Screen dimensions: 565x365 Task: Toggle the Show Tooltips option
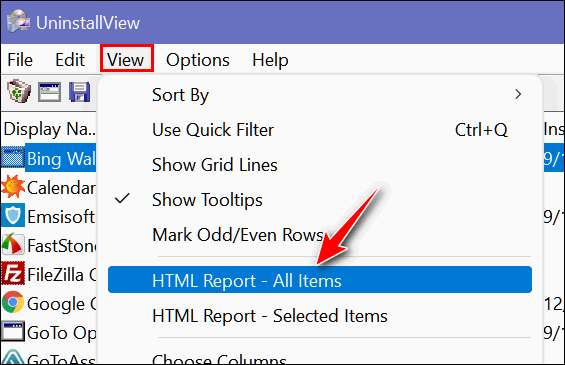point(320,200)
